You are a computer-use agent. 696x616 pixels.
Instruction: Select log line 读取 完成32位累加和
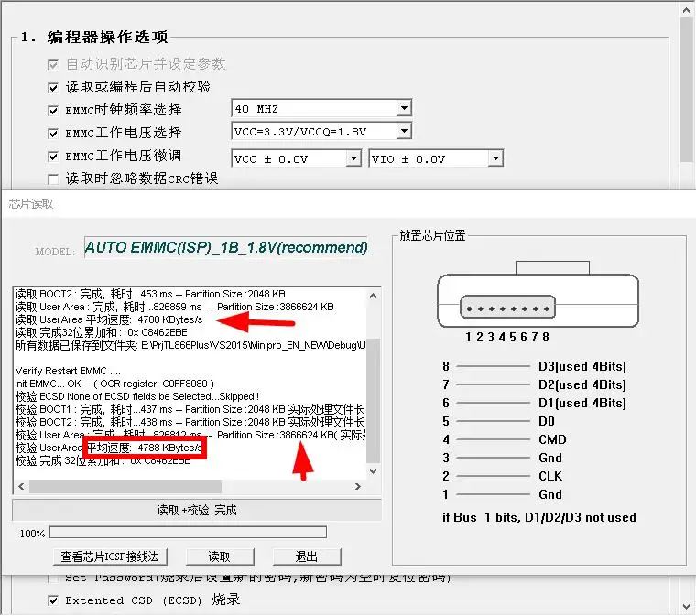102,332
